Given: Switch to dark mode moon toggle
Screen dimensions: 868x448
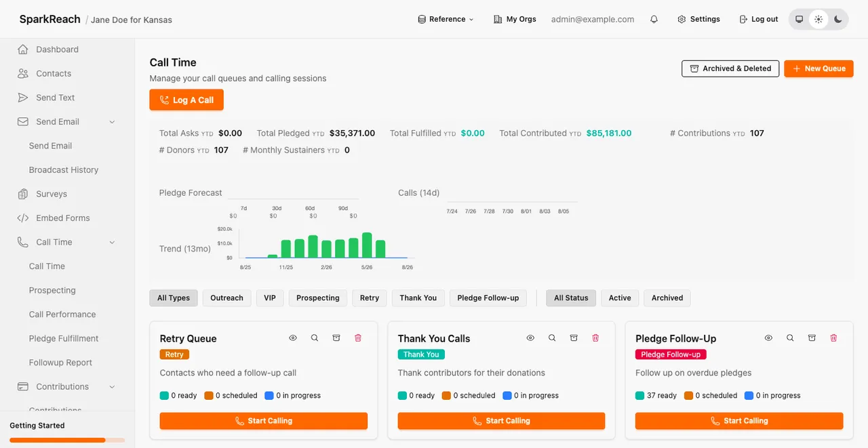Looking at the screenshot, I should click(x=838, y=19).
